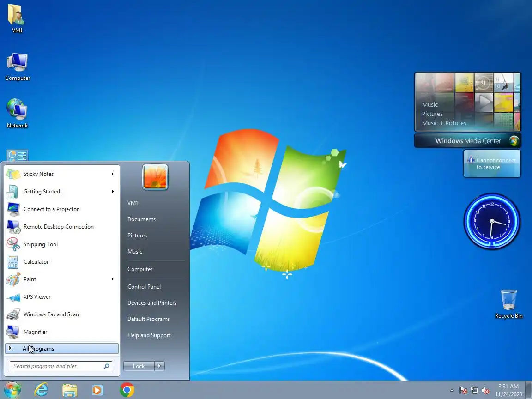Click the Show desktop button at taskbar end

tap(529, 390)
